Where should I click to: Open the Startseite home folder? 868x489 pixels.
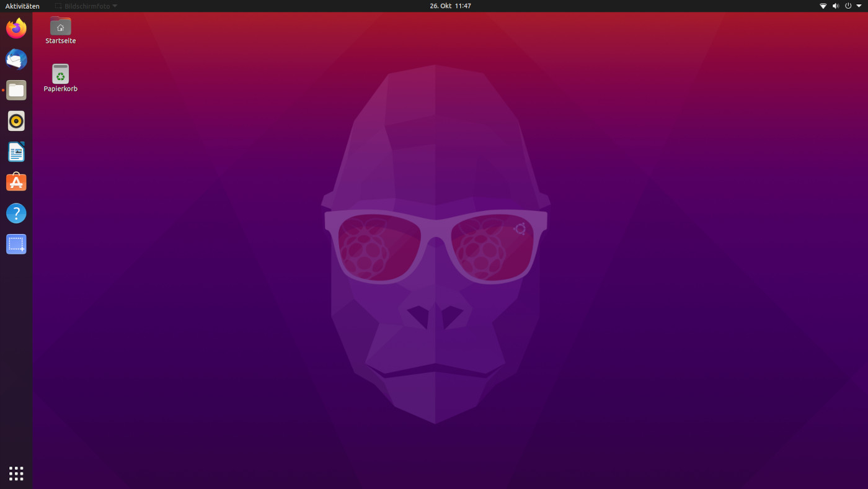[x=60, y=30]
